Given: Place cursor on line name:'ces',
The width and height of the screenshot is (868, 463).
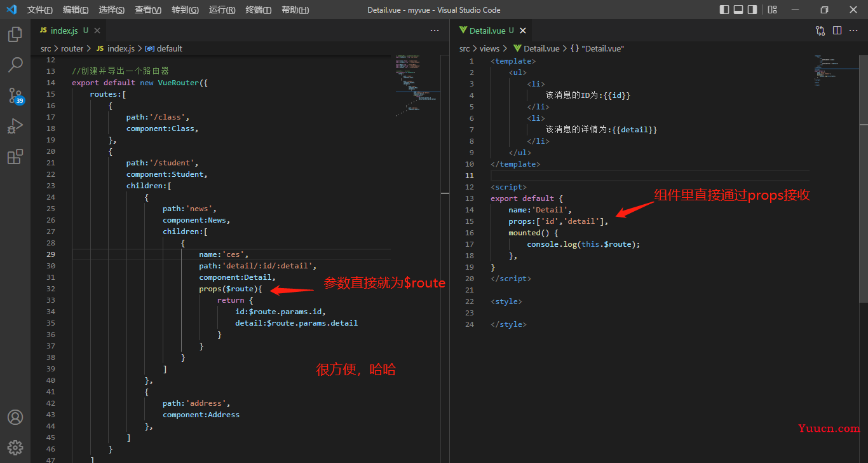Looking at the screenshot, I should [x=224, y=254].
